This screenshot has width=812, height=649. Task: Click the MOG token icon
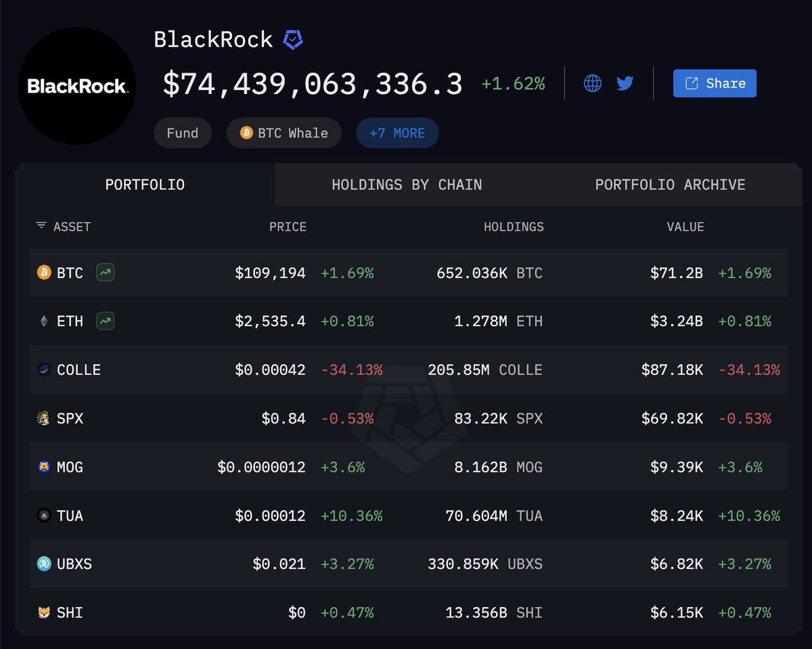(x=43, y=467)
